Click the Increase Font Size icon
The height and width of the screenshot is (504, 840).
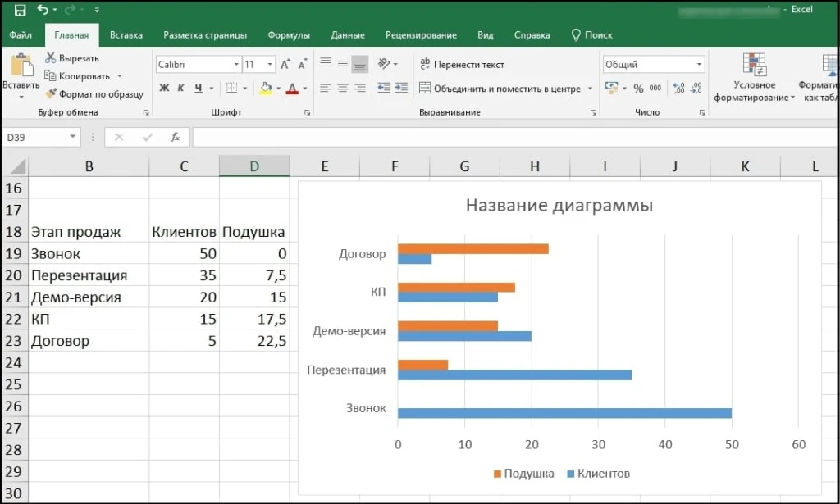[285, 64]
